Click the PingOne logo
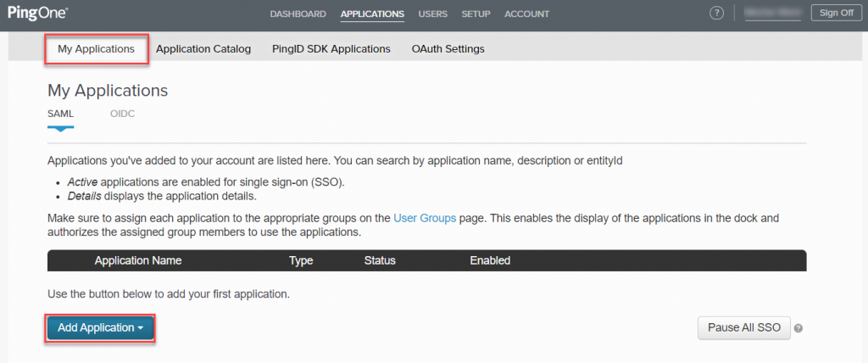The height and width of the screenshot is (363, 868). (x=37, y=13)
